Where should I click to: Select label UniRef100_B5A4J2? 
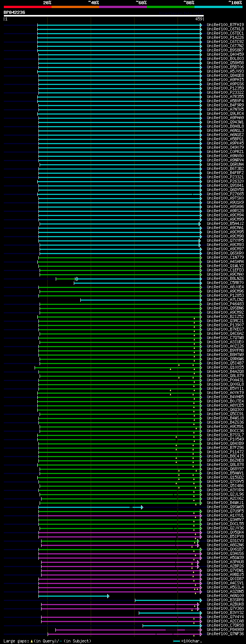pyautogui.click(x=225, y=223)
